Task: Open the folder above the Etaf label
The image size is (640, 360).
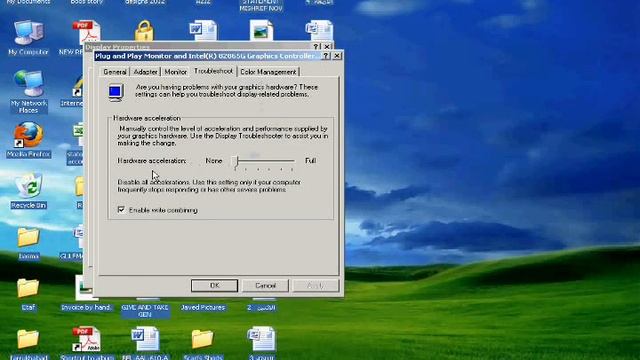Action: coord(28,288)
